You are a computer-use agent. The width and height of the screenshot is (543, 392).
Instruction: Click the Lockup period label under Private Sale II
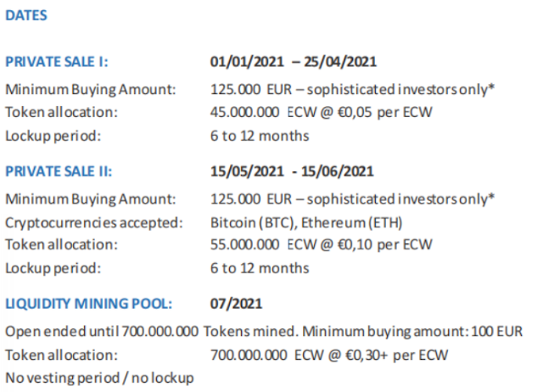click(x=53, y=268)
